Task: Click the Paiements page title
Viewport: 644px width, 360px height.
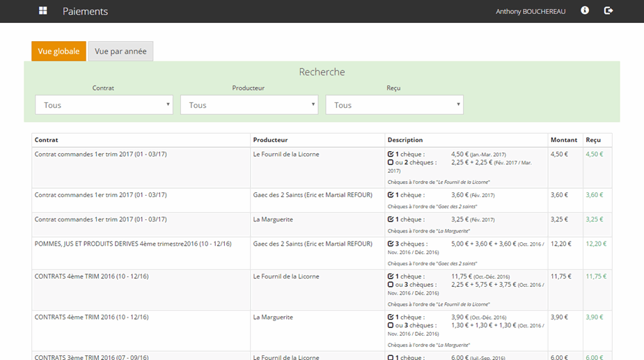Action: coord(85,12)
